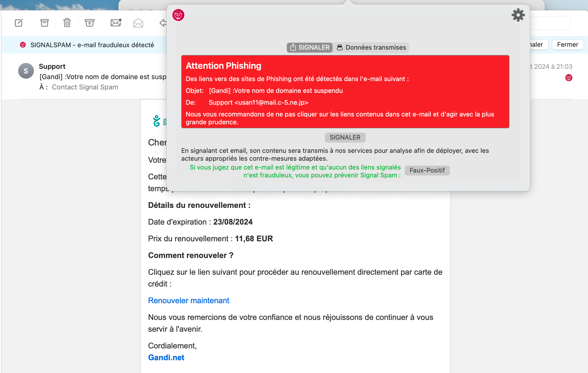Screen dimensions: 588x373
Task: Open the Gandi.net signature link
Action: click(166, 358)
